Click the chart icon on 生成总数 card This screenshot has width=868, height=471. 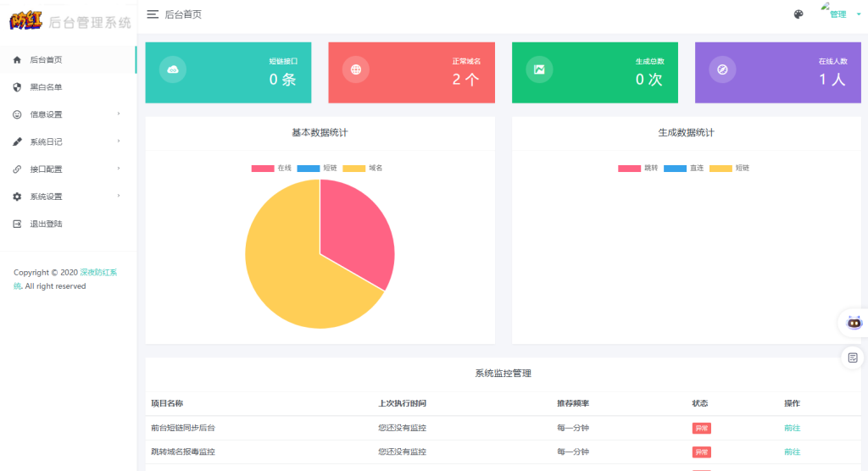pyautogui.click(x=539, y=69)
